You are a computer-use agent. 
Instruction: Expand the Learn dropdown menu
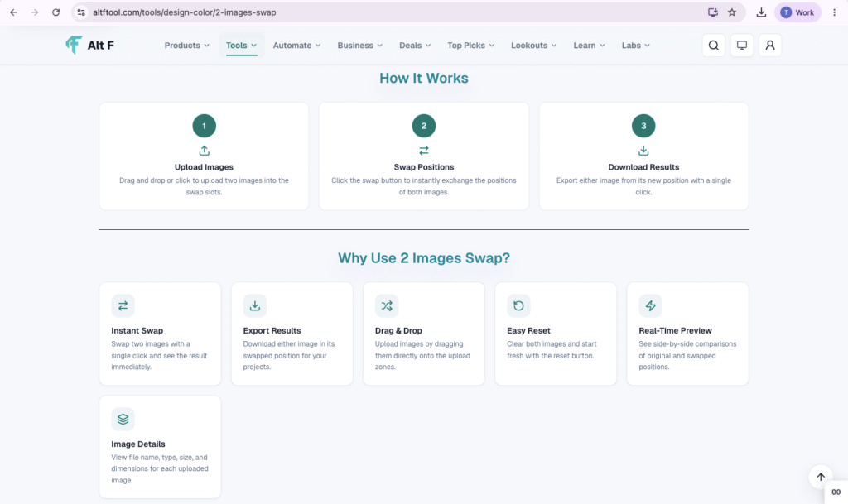tap(589, 46)
